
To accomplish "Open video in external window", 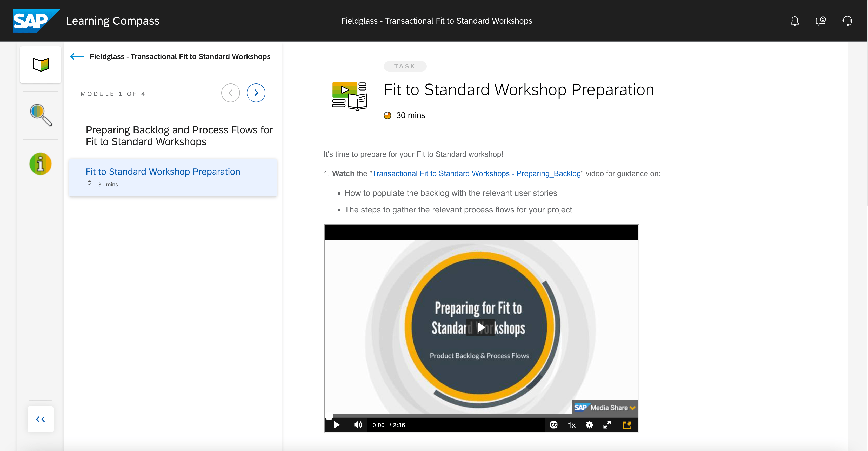I will coord(627,425).
